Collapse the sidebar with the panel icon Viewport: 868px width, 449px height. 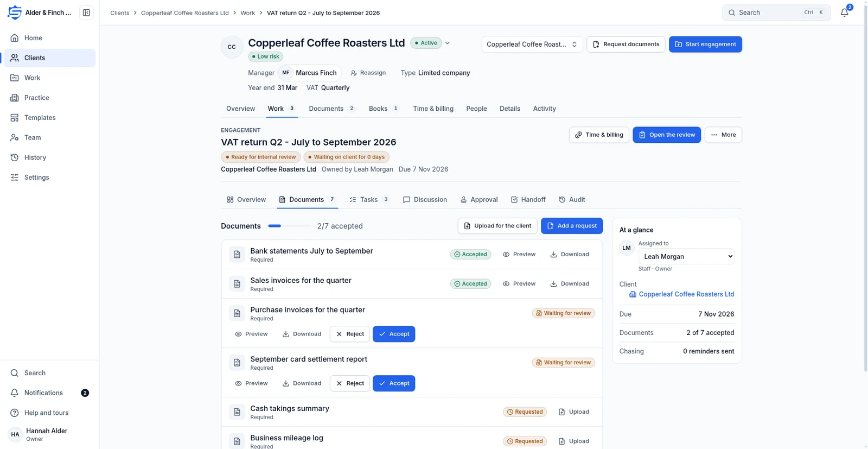(x=86, y=12)
